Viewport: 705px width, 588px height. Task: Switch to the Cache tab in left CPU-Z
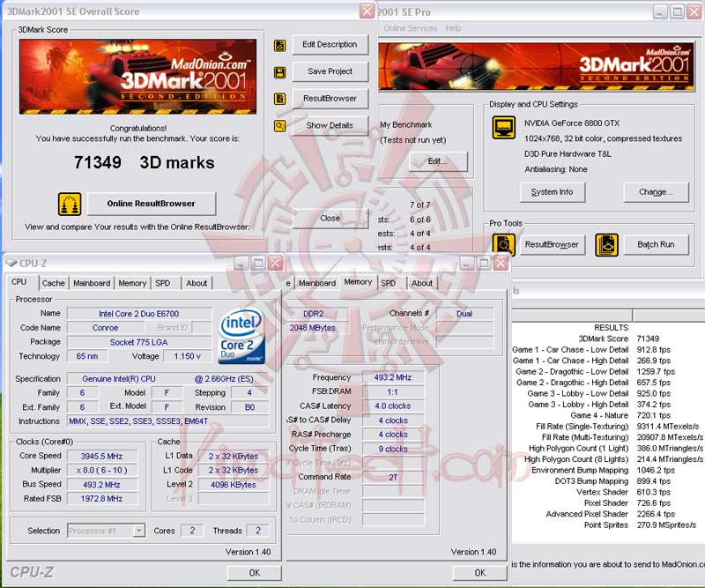[x=54, y=284]
